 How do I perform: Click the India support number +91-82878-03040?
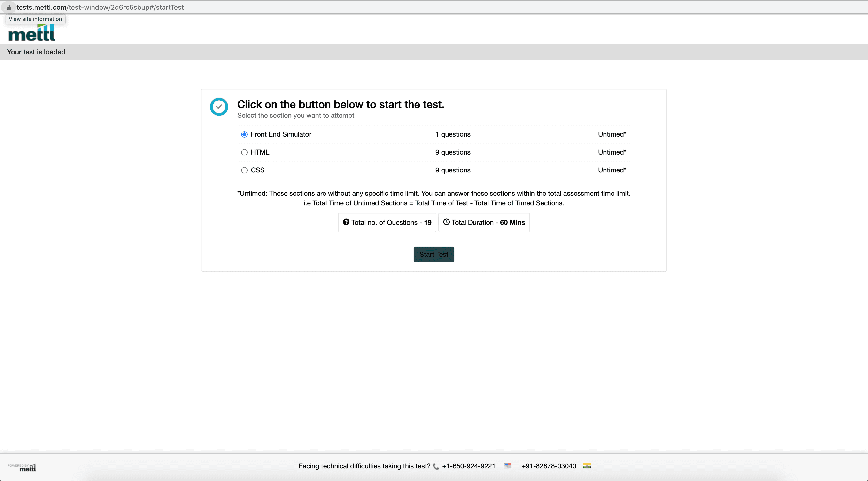(x=549, y=466)
